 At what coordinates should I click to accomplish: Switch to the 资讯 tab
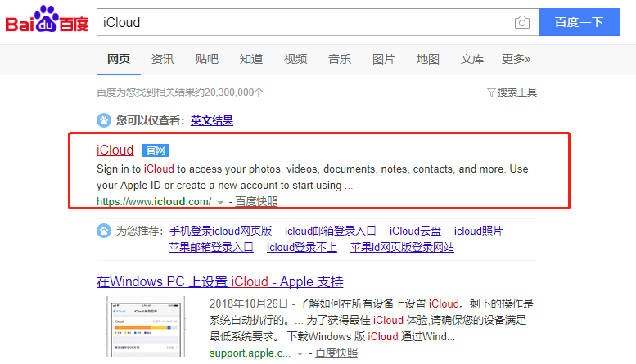click(x=163, y=59)
